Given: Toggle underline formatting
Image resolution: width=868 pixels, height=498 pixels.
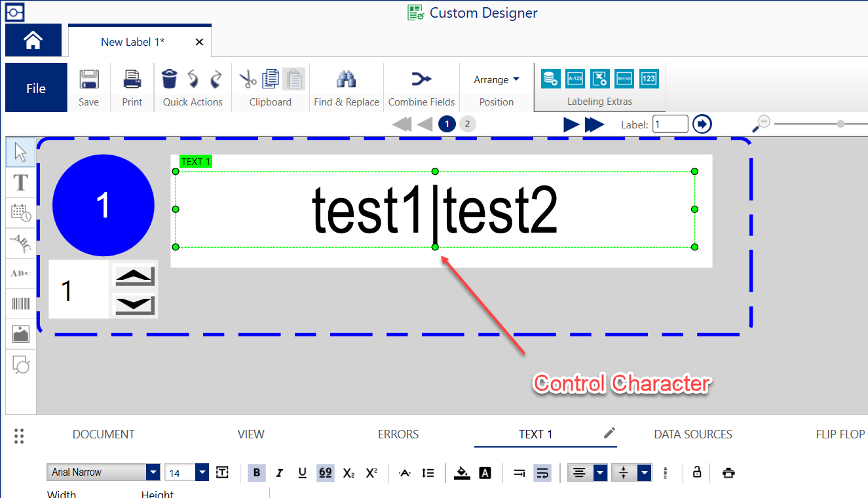Looking at the screenshot, I should 302,472.
